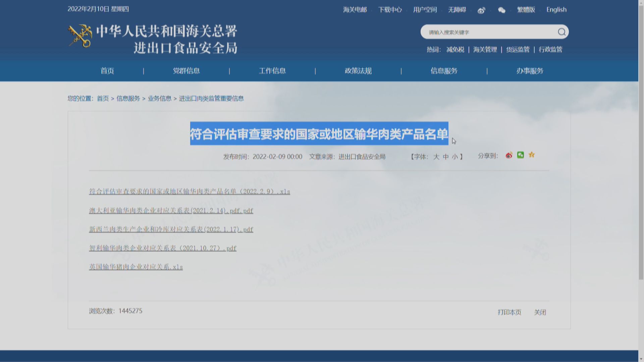Click 打印本页 to print the page
The height and width of the screenshot is (362, 644).
coord(509,312)
